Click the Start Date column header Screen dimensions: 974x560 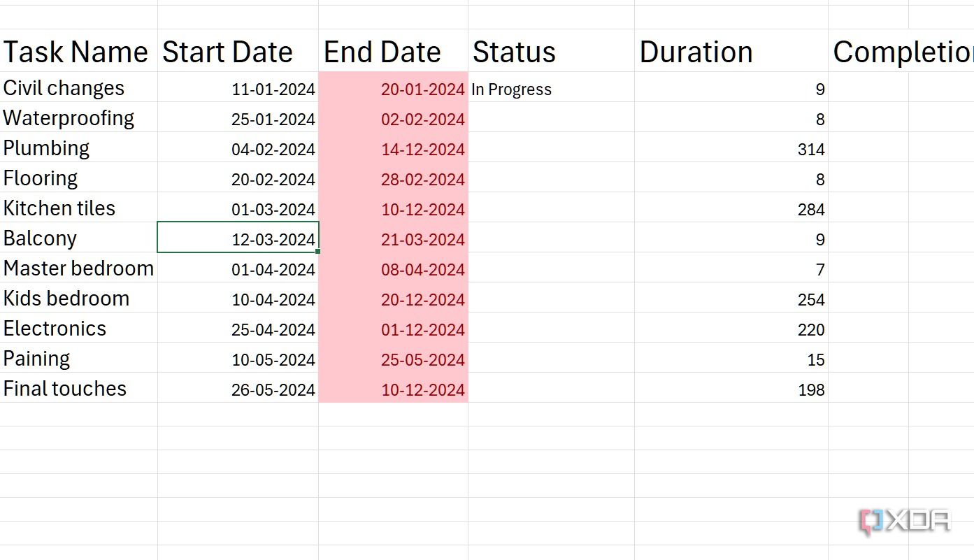[x=227, y=52]
